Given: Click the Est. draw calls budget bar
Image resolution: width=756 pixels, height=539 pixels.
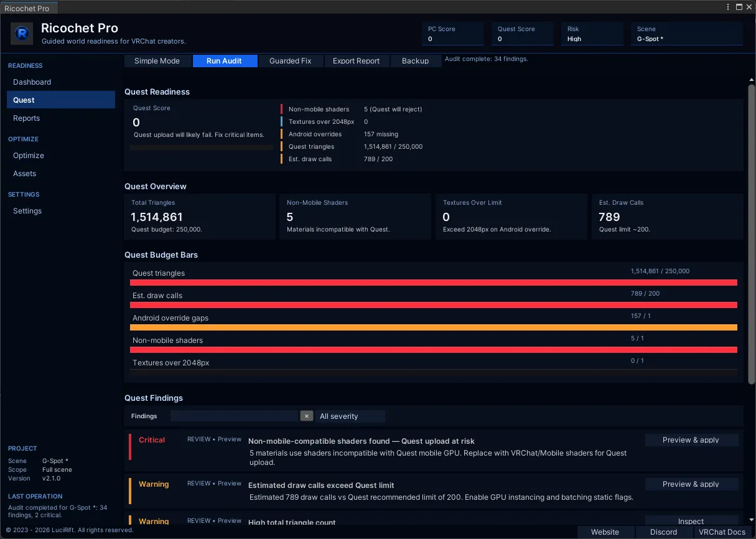Looking at the screenshot, I should click(434, 305).
